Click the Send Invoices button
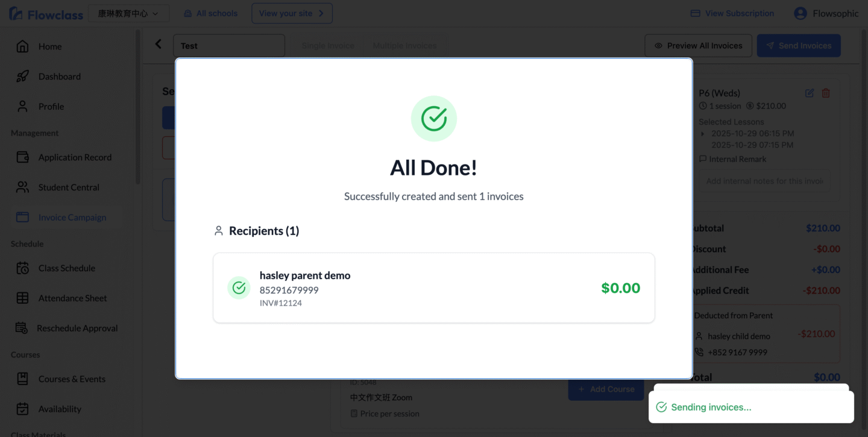This screenshot has width=868, height=437. [x=798, y=46]
